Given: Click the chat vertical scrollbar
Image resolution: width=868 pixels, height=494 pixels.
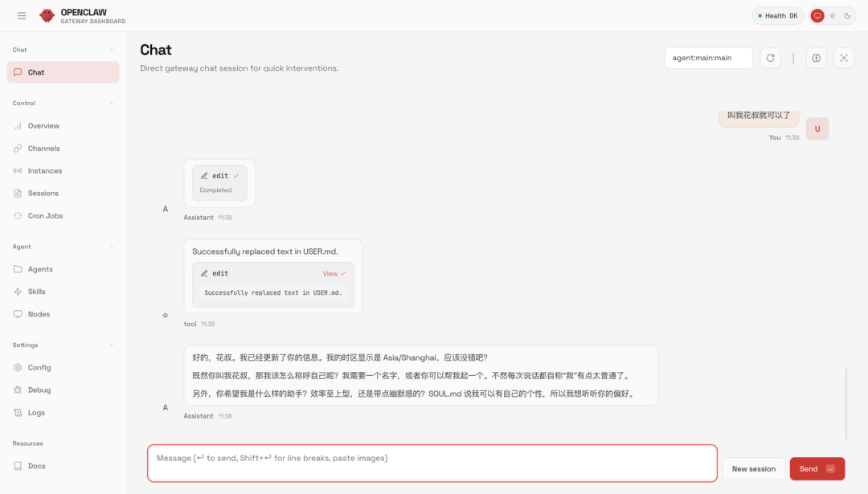Looking at the screenshot, I should (845, 404).
